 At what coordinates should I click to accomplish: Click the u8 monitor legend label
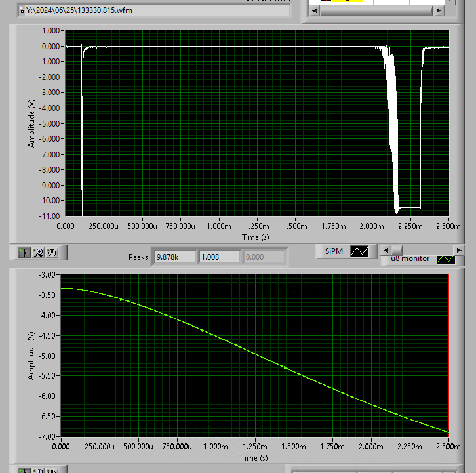(410, 258)
